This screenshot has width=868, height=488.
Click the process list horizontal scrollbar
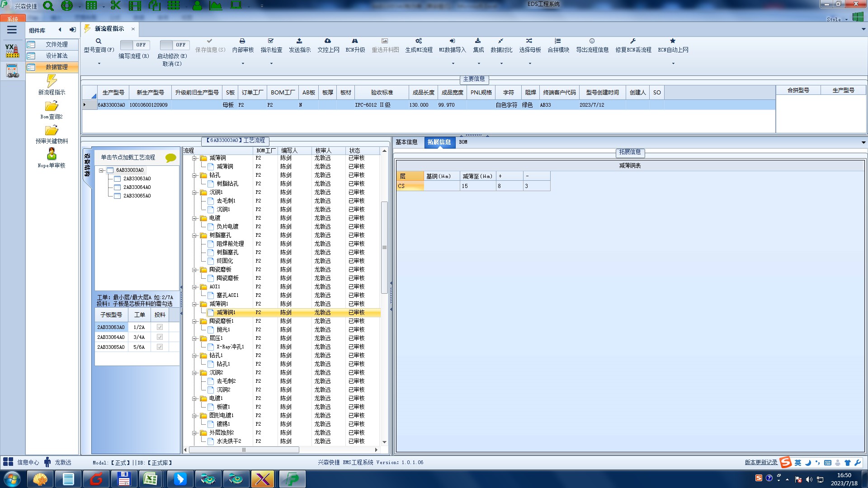[x=244, y=450]
